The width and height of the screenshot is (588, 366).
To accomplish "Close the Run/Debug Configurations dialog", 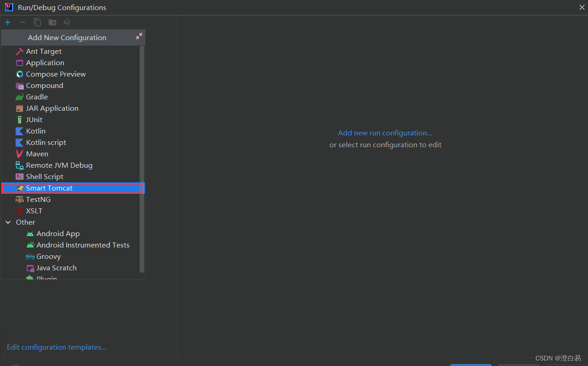I will (x=582, y=7).
